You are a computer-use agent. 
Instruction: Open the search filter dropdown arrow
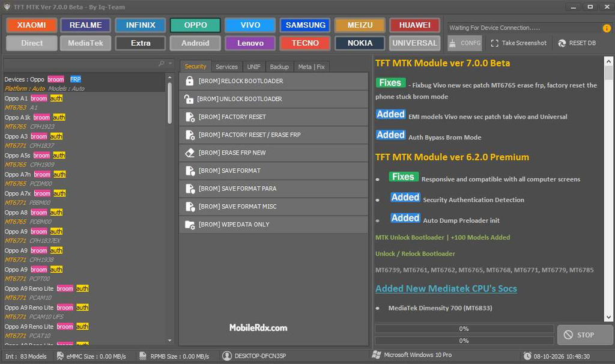[170, 63]
